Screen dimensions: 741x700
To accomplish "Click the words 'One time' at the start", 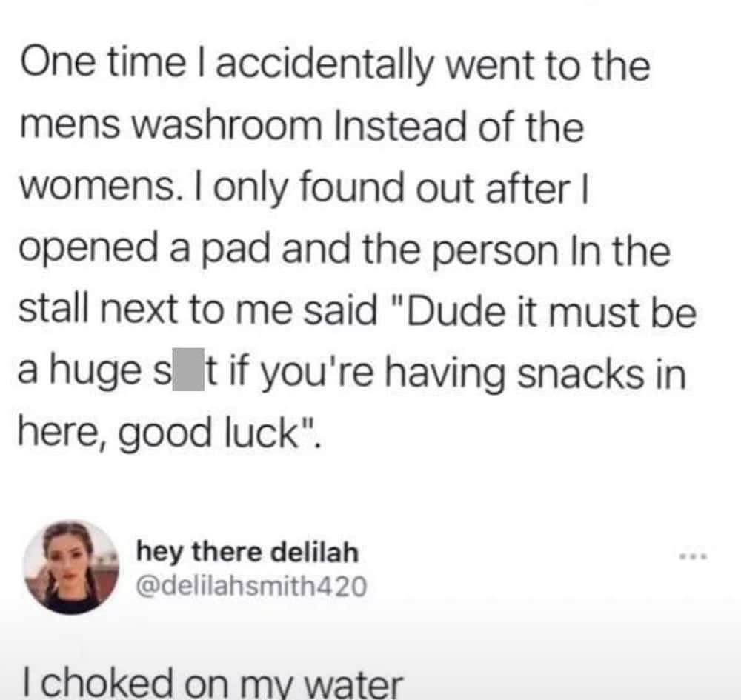I will [x=103, y=63].
